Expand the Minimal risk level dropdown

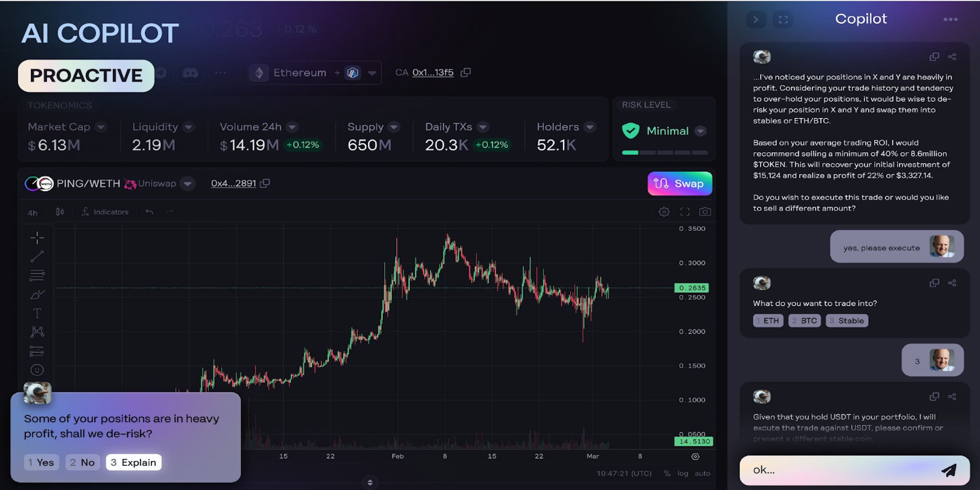pos(700,131)
